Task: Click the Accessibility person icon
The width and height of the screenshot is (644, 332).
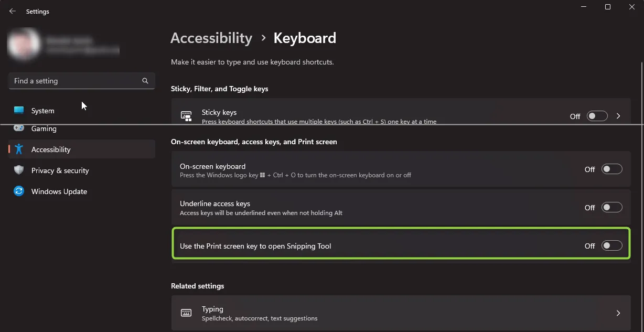Action: point(18,149)
